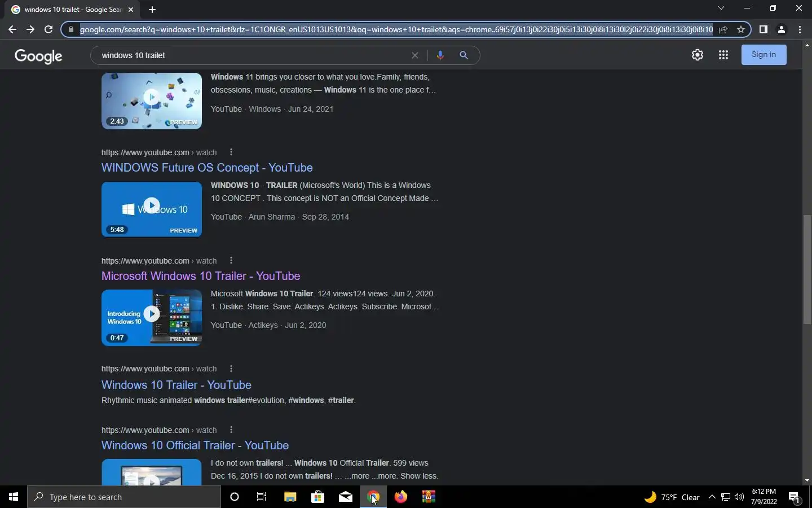
Task: Click the 'Actikeys · Jun 2, 2020' source text
Action: click(287, 325)
